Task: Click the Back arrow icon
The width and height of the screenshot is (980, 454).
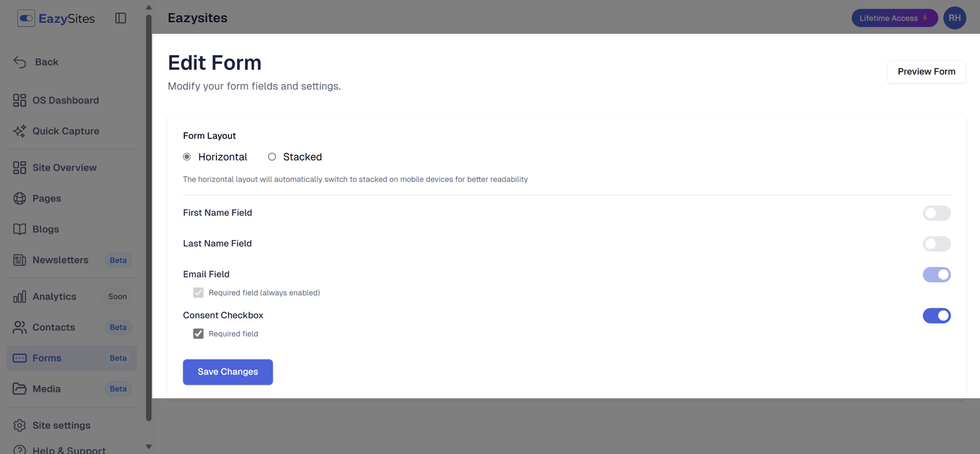Action: 20,62
